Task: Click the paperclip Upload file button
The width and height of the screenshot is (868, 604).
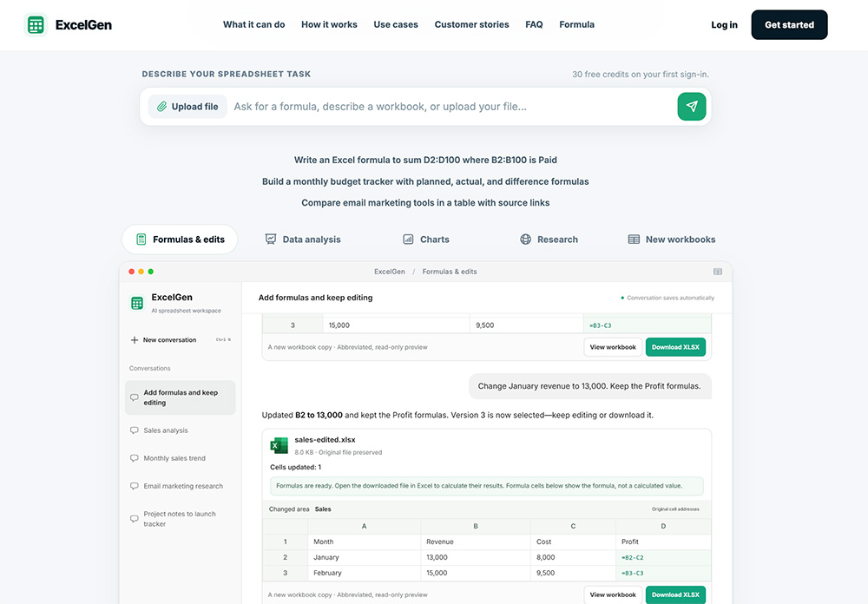Action: click(x=187, y=106)
